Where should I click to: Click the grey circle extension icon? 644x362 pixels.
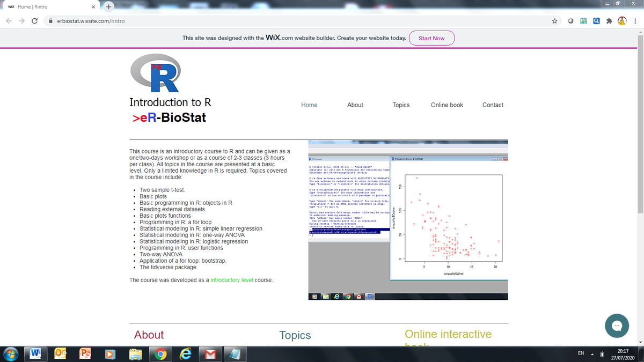(570, 20)
